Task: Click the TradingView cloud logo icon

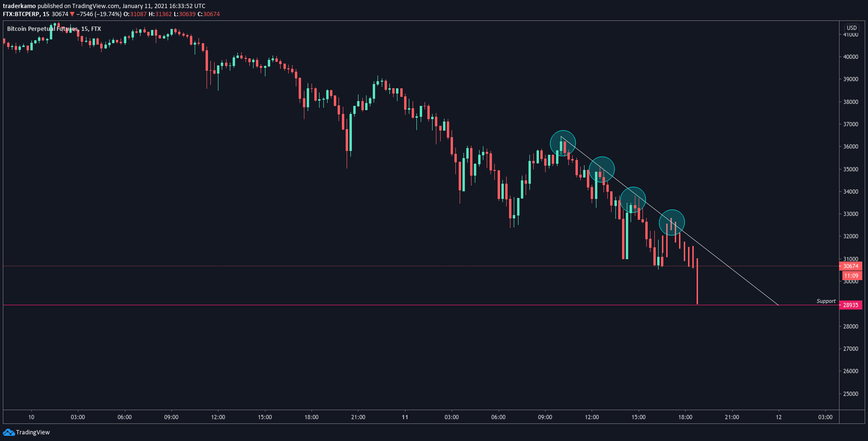Action: (9, 432)
